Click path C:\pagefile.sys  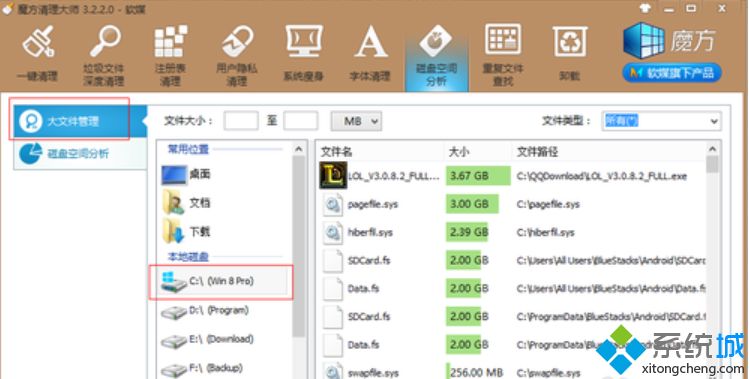(x=548, y=205)
